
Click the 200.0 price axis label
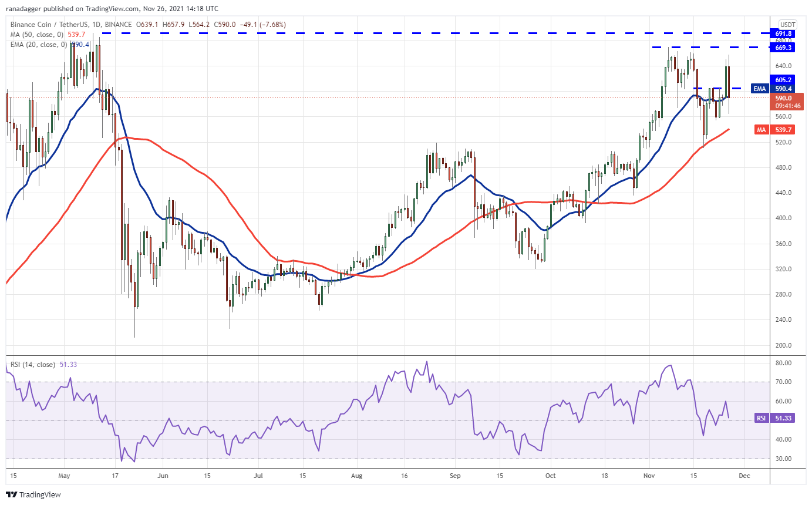tap(783, 345)
